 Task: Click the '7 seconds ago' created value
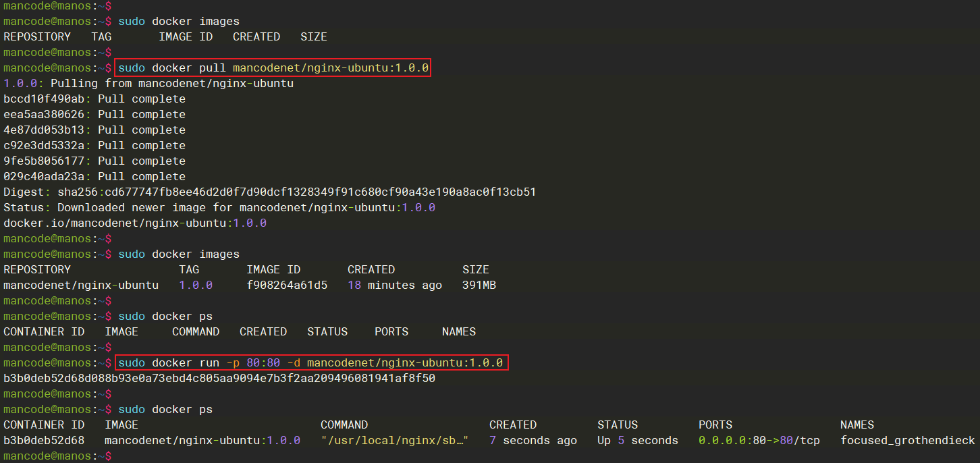(533, 441)
